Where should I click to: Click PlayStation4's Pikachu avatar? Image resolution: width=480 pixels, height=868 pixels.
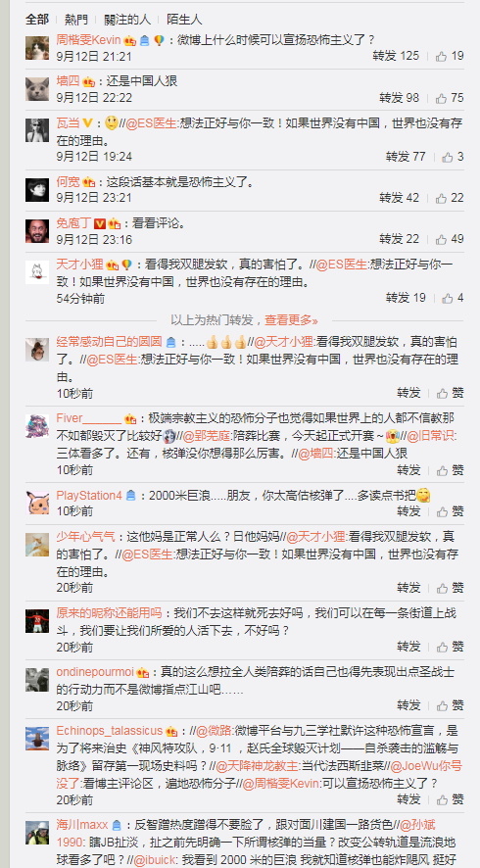tap(37, 503)
